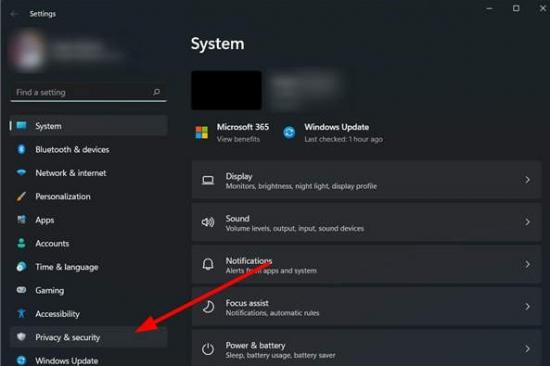Screen dimensions: 550x366
Task: Open the Accounts person icon
Action: click(21, 243)
